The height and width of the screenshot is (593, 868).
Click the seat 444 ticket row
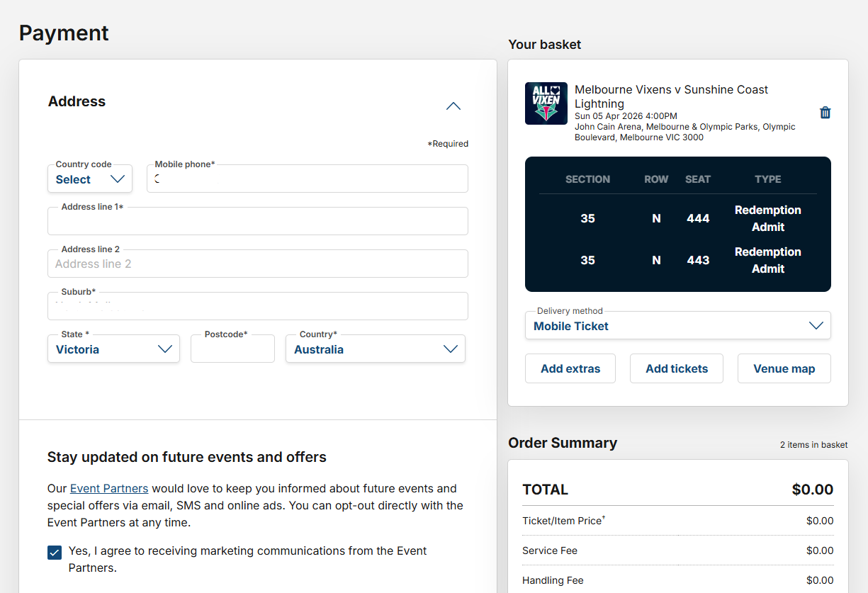677,218
